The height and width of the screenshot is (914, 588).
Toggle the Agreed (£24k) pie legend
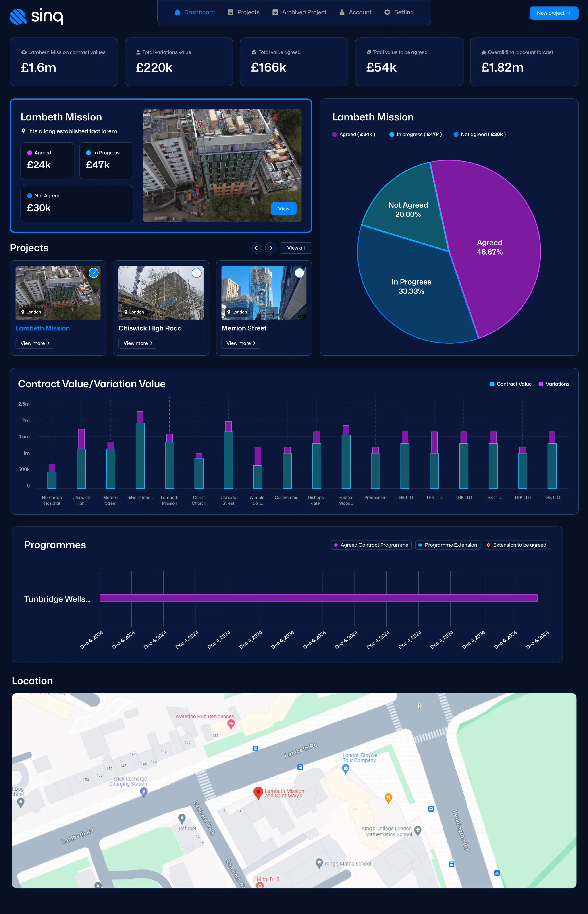click(353, 134)
